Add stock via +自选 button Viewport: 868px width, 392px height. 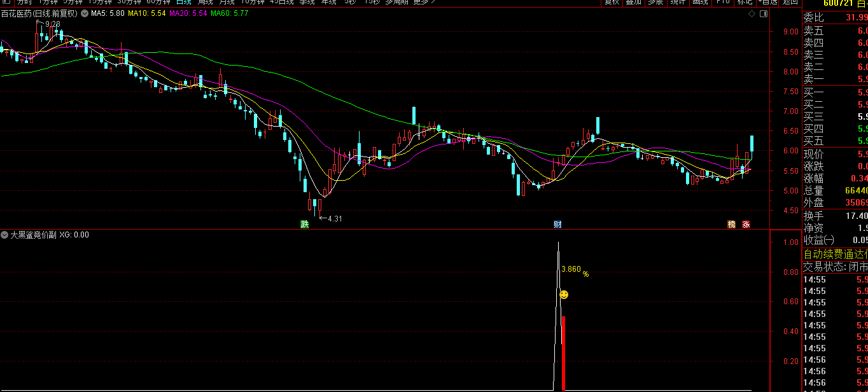tap(767, 2)
